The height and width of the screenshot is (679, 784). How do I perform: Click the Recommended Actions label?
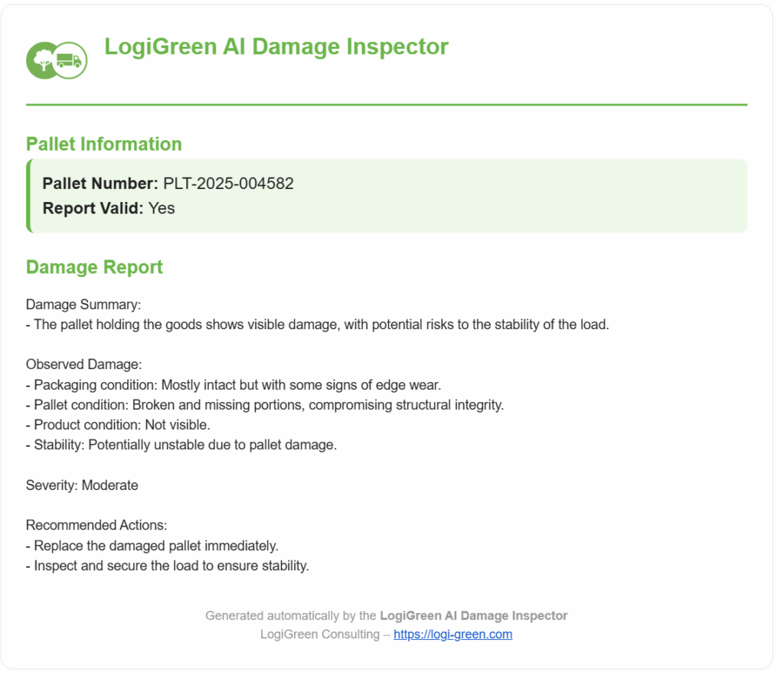(96, 526)
